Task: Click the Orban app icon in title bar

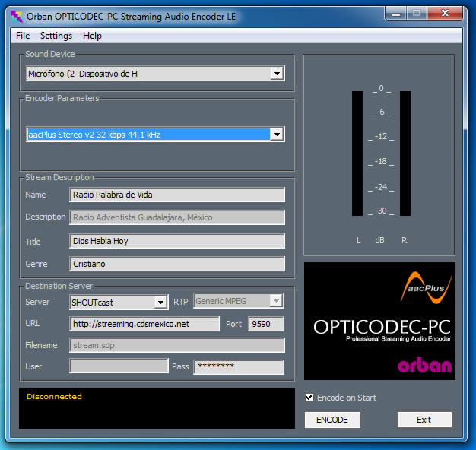Action: (17, 17)
